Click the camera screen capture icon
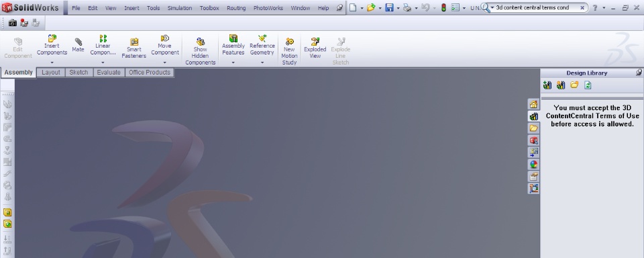 click(13, 24)
